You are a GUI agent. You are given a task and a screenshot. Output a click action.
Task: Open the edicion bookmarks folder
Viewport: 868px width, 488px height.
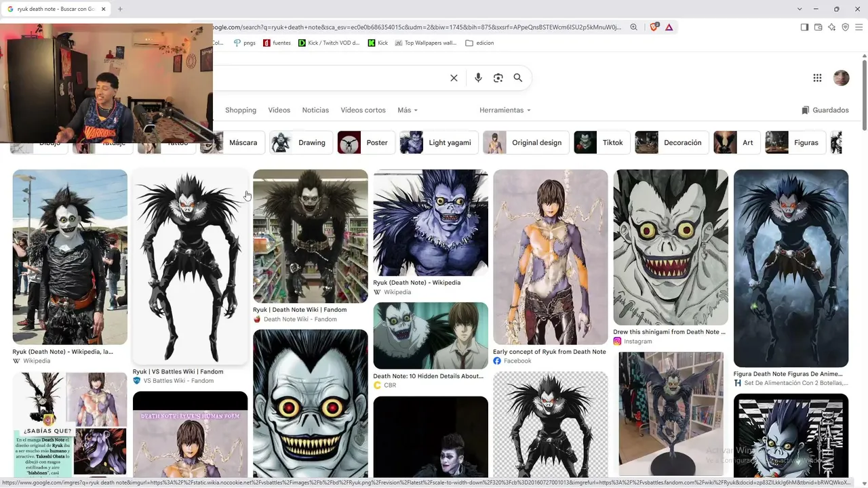(x=479, y=43)
